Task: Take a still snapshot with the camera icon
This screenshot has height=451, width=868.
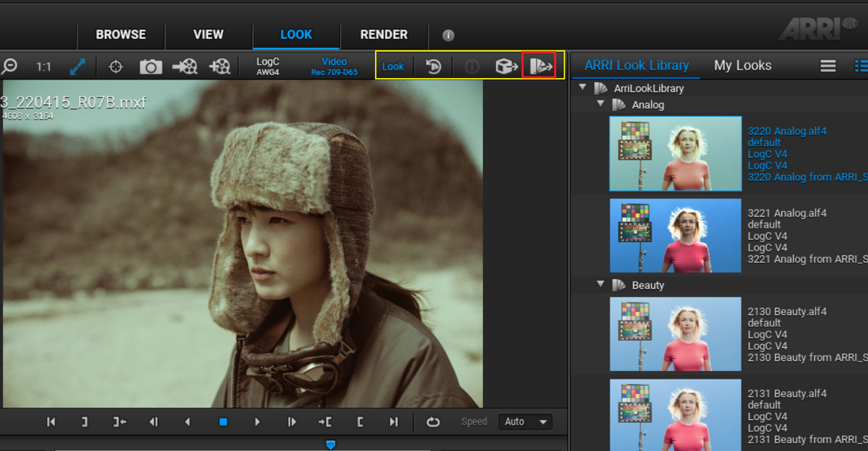Action: [151, 66]
